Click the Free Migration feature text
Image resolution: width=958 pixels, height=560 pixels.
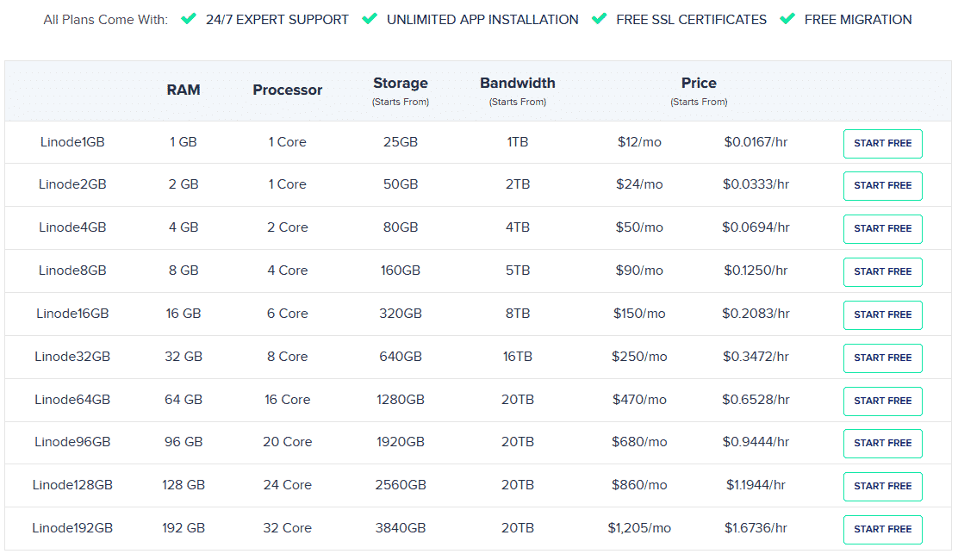click(858, 20)
